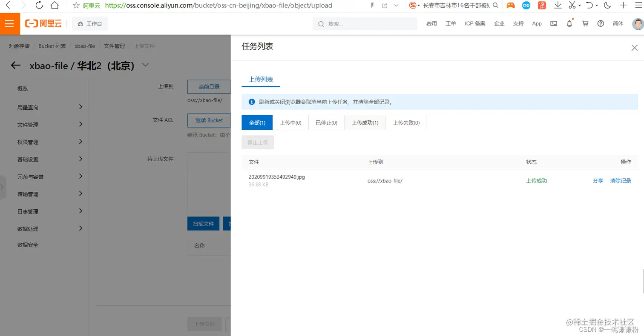Close the 任务列表 panel with X
This screenshot has height=336, width=644.
[634, 48]
